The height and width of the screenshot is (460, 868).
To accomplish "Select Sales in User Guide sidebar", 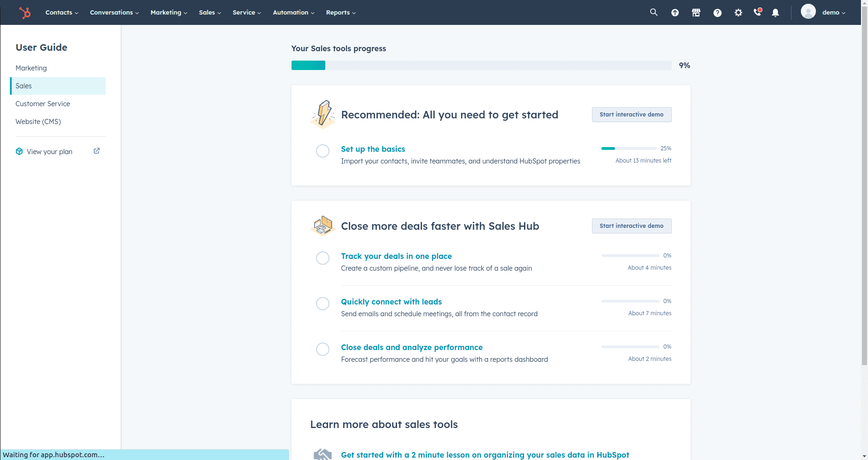I will pos(58,86).
